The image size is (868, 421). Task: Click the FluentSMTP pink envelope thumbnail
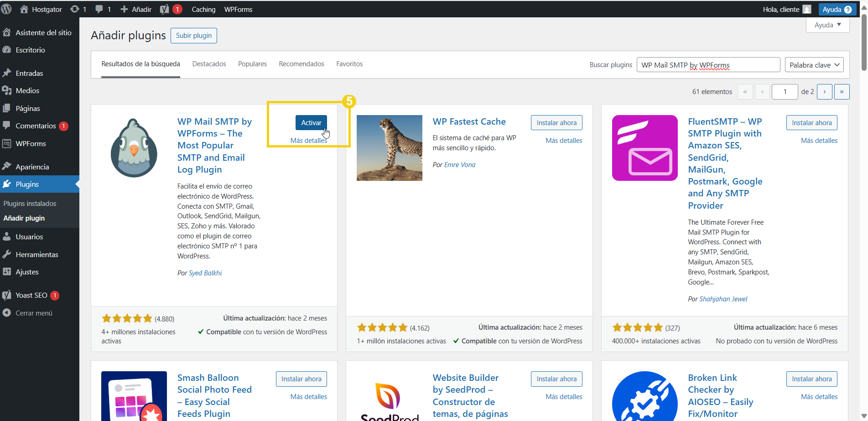pyautogui.click(x=645, y=148)
